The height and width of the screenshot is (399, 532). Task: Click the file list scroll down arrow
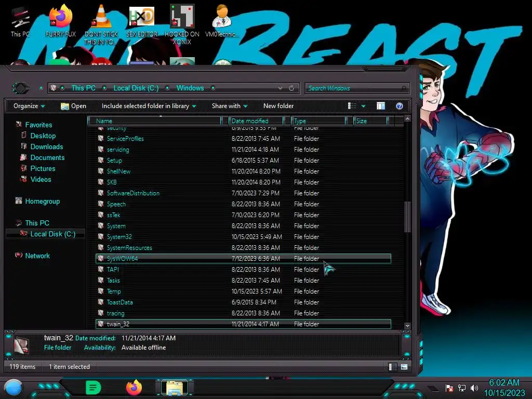point(407,326)
